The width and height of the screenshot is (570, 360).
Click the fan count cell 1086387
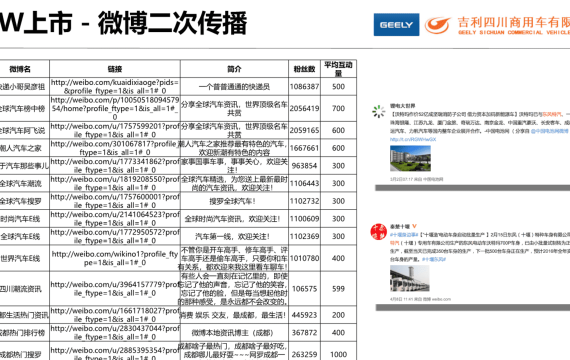(x=304, y=87)
